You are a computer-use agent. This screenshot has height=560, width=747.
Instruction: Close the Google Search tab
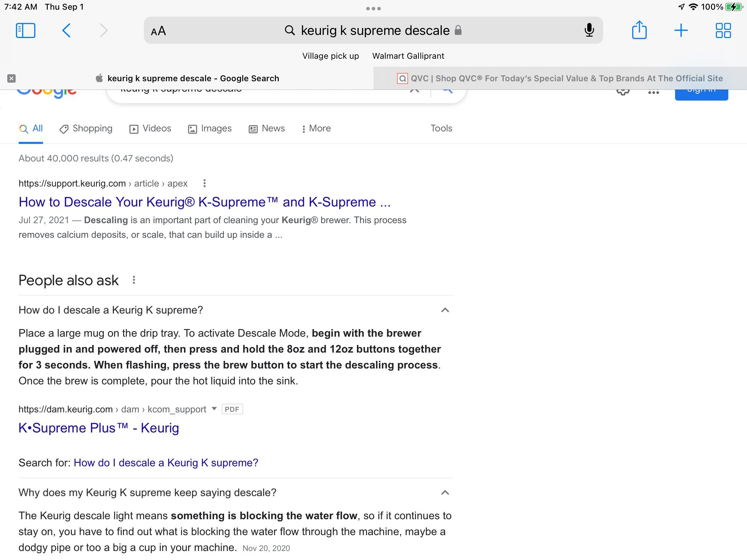click(11, 78)
